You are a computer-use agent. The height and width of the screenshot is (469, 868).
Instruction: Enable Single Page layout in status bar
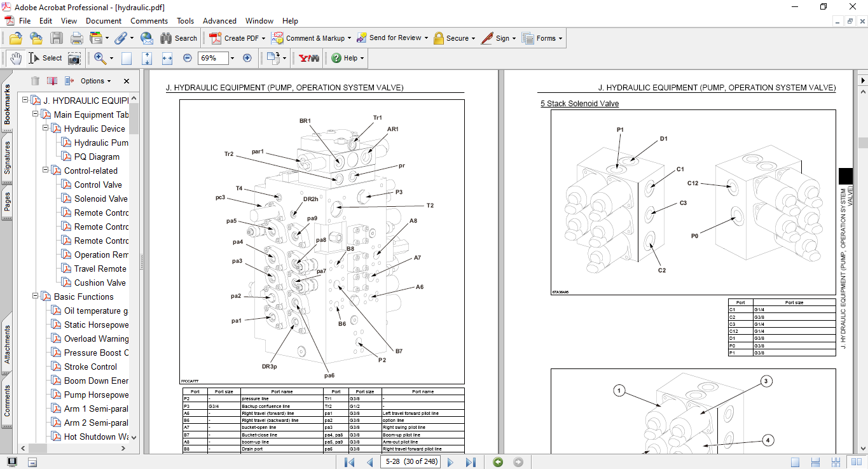coord(795,462)
